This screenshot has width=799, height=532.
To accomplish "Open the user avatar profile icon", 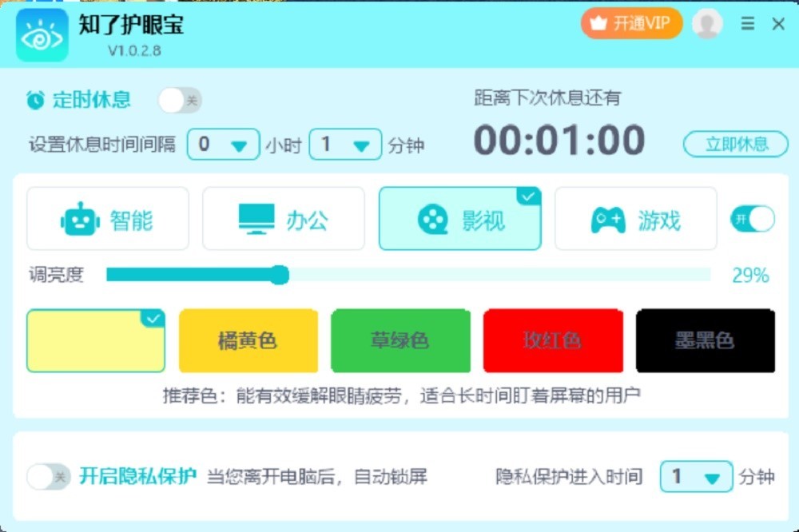I will point(707,23).
